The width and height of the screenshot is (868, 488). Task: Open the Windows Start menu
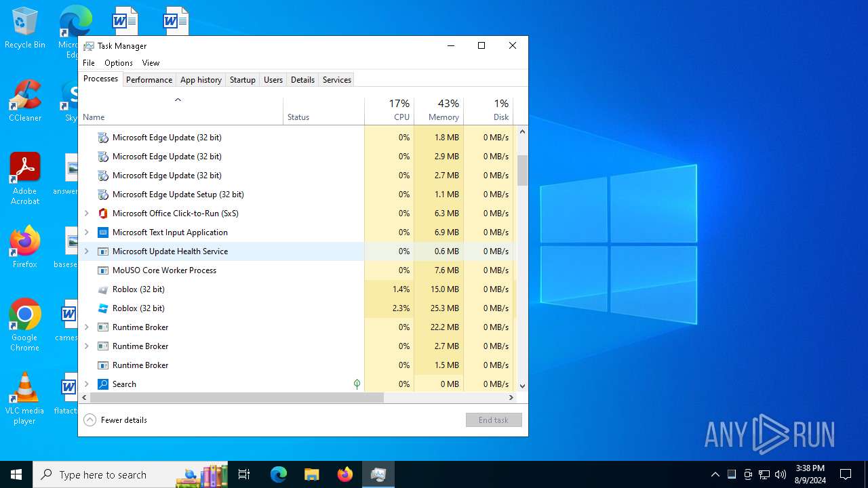16,474
